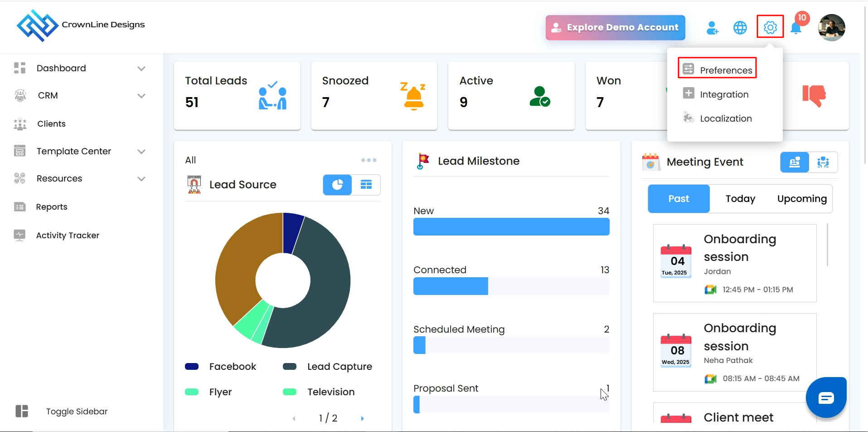Click the Meeting Event calendar icon
The width and height of the screenshot is (868, 432).
[650, 162]
